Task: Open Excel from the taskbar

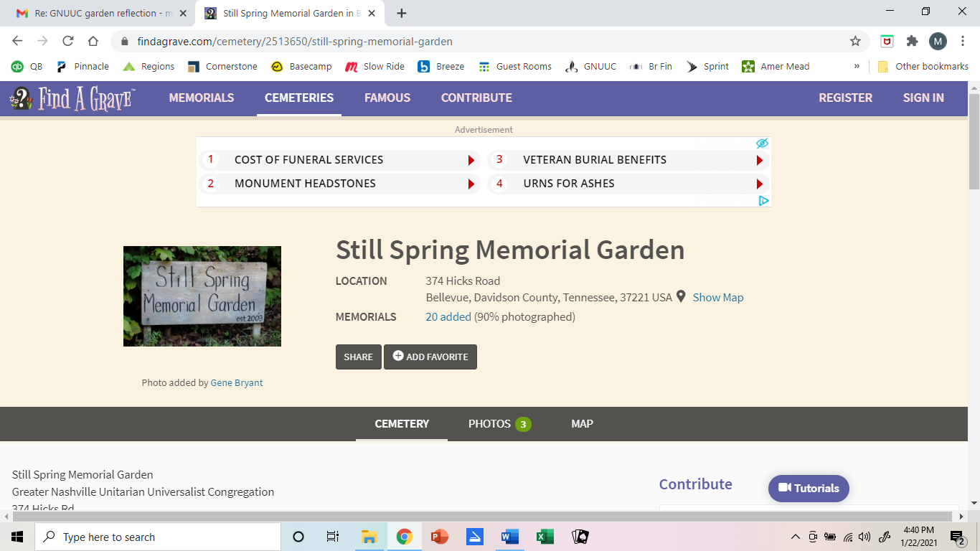Action: click(545, 537)
